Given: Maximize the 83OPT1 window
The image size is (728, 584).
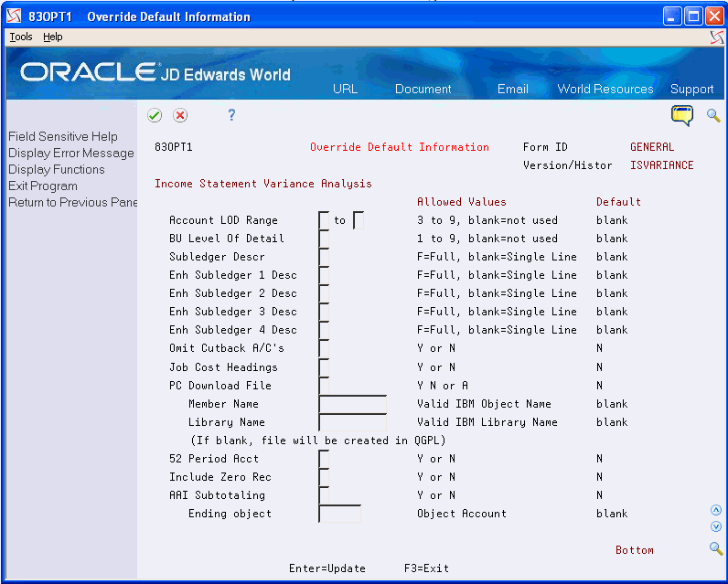Looking at the screenshot, I should click(x=693, y=16).
